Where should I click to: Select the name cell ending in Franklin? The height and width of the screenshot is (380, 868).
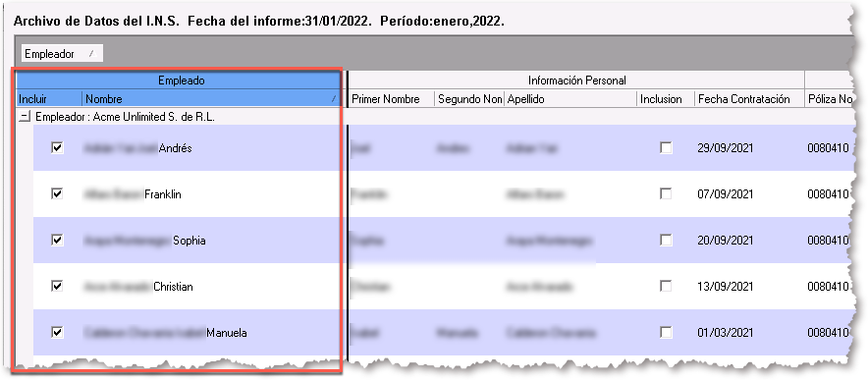tap(211, 193)
